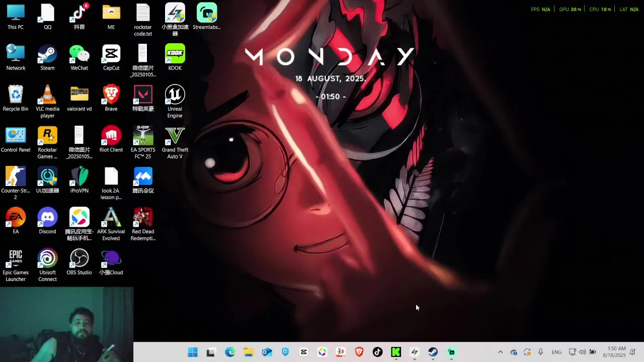
Task: Select the valorant vd folder
Action: click(79, 99)
